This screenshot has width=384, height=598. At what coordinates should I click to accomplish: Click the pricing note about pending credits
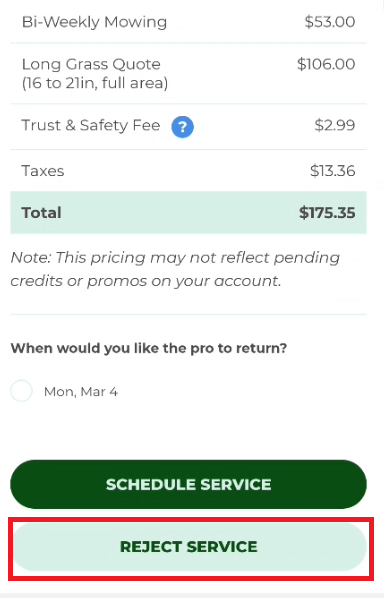click(x=175, y=269)
